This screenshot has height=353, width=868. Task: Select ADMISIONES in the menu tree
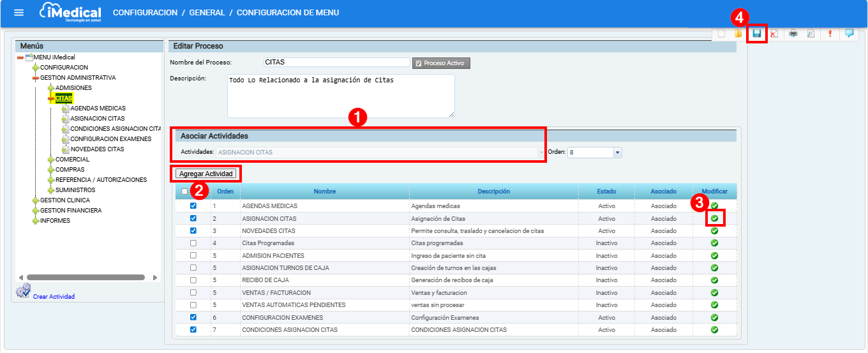tap(73, 88)
